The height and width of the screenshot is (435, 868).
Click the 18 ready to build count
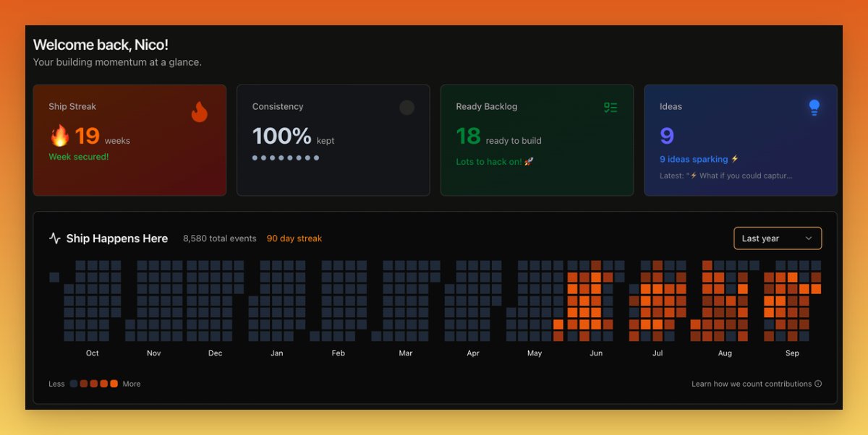click(469, 136)
